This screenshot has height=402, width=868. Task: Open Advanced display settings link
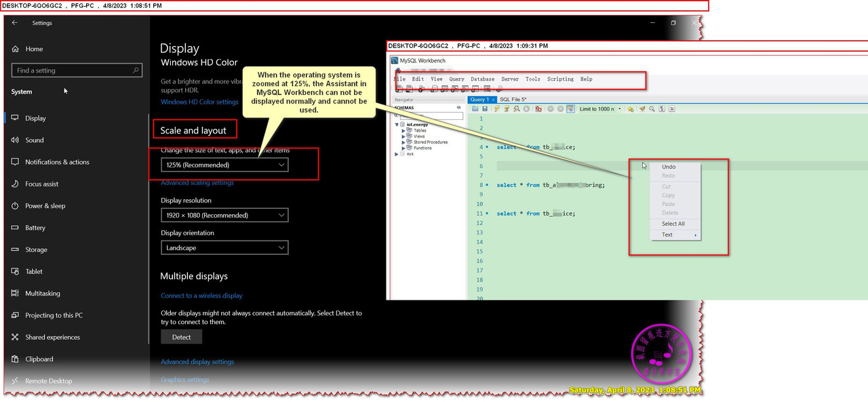click(197, 362)
